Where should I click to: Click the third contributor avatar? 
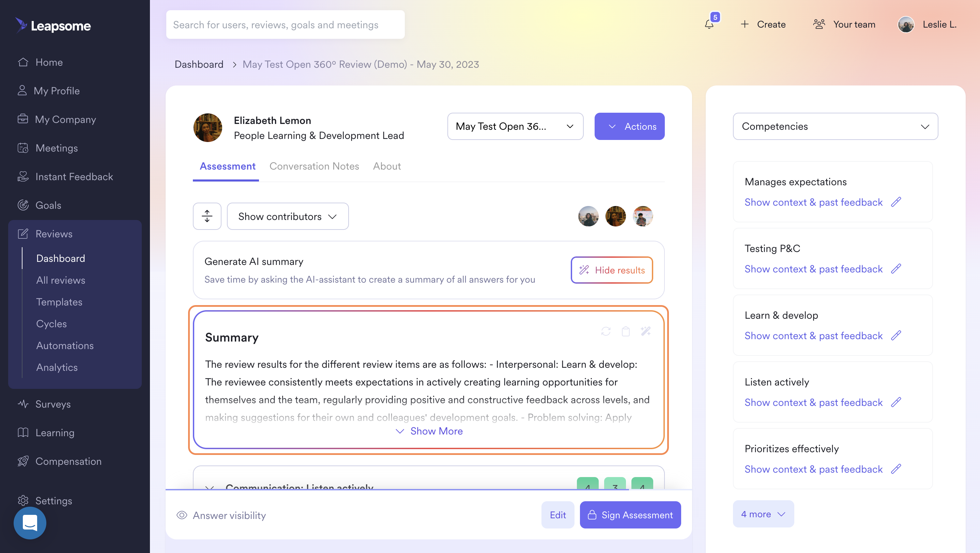(x=643, y=216)
